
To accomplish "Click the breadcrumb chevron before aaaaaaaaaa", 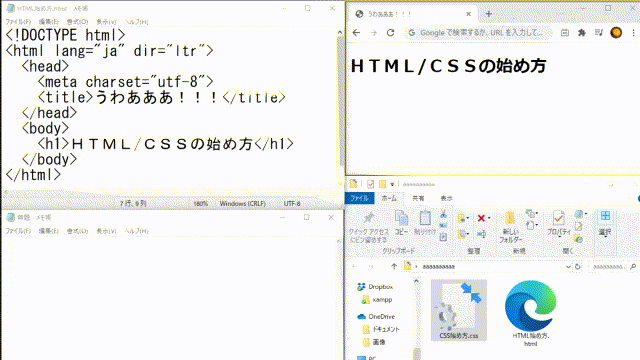I will 416,267.
